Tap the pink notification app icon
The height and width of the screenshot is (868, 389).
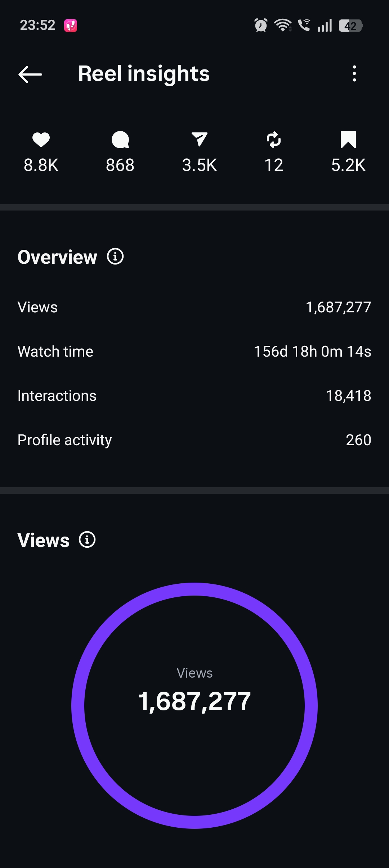[71, 26]
